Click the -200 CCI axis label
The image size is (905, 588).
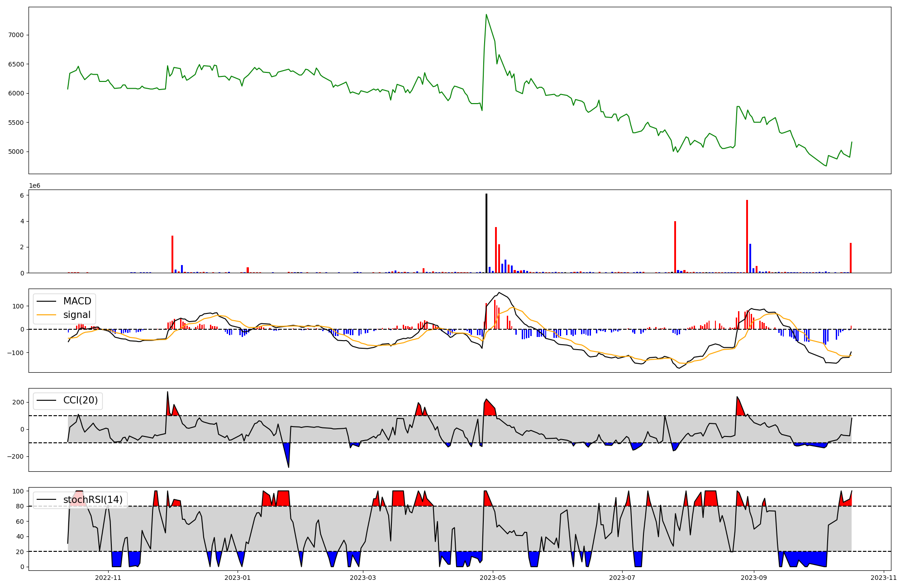[x=15, y=456]
